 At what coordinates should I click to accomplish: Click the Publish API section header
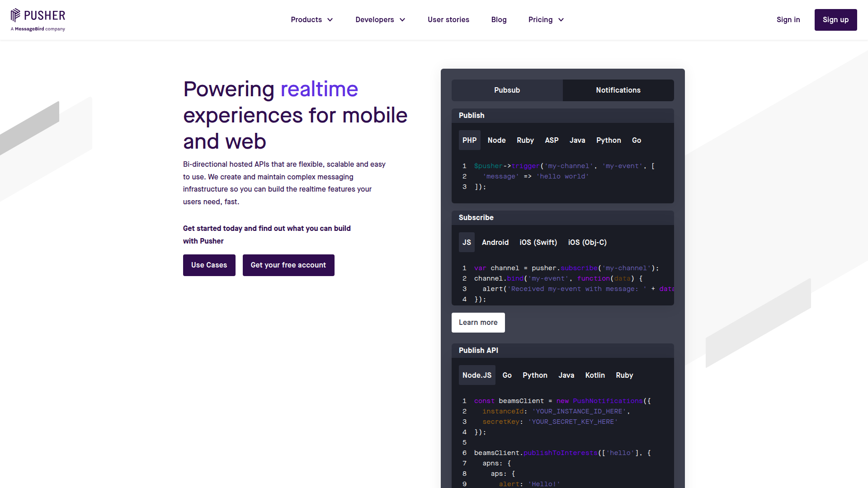coord(562,351)
